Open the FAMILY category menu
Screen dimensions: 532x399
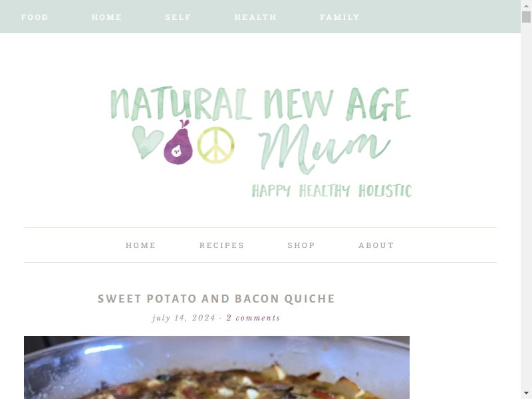340,17
